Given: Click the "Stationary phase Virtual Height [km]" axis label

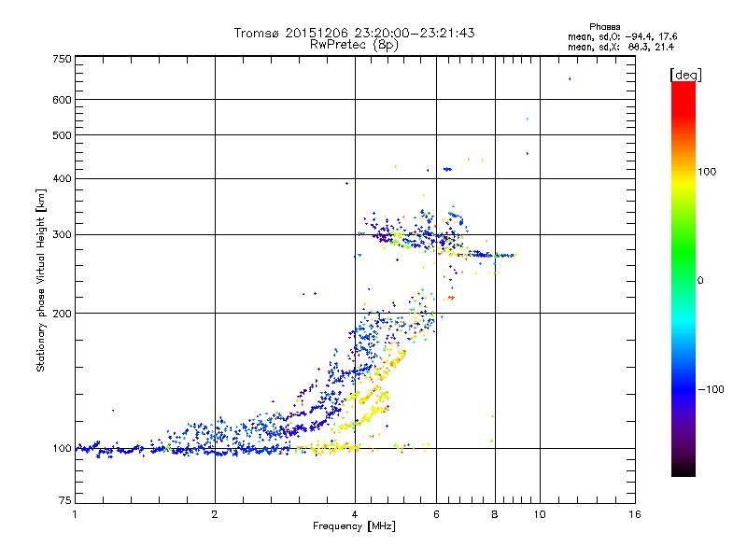Looking at the screenshot, I should click(40, 280).
